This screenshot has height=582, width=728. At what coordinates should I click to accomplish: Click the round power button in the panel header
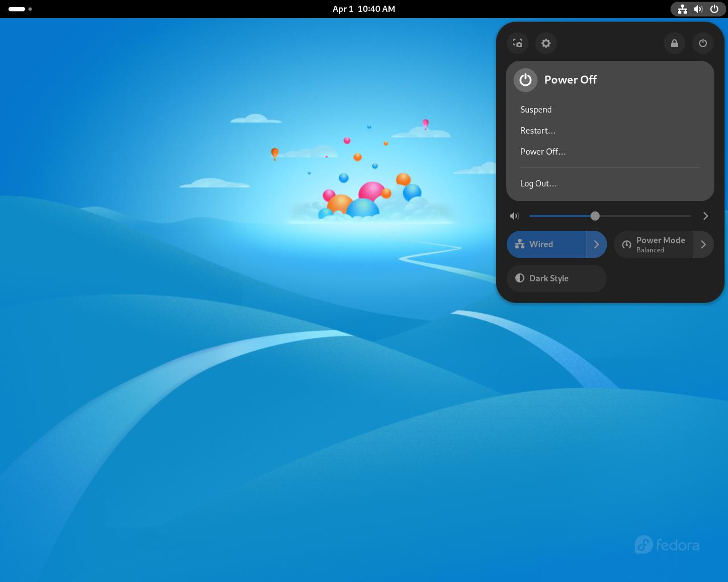point(703,43)
